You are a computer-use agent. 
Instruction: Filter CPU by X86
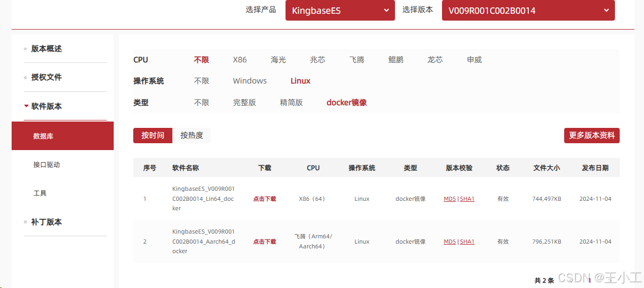tap(240, 60)
